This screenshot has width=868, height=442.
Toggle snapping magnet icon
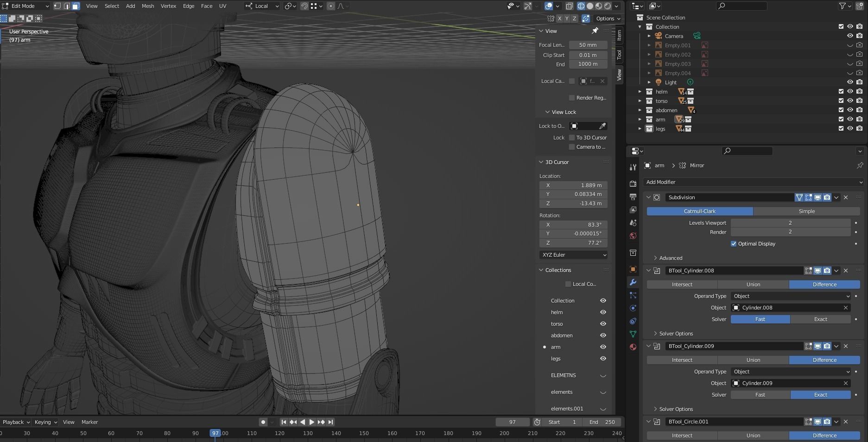tap(304, 6)
